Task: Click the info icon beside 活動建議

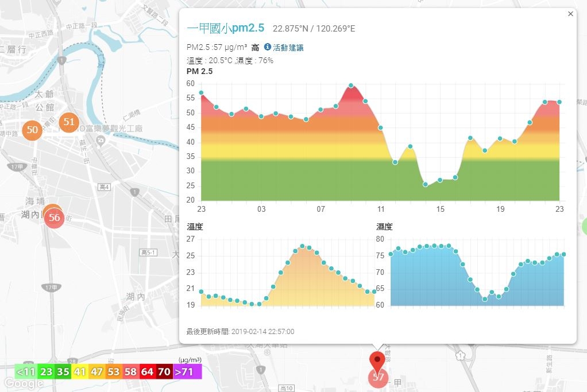Action: pos(267,46)
